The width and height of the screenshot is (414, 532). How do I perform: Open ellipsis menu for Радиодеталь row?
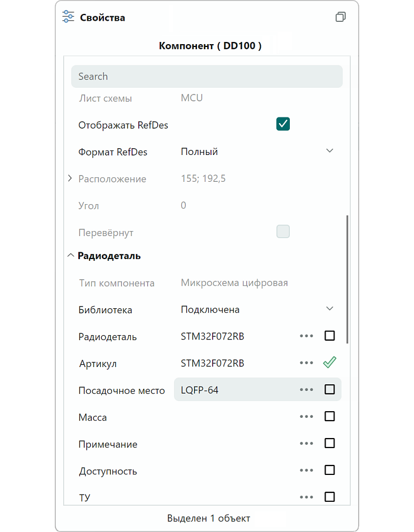(x=306, y=336)
